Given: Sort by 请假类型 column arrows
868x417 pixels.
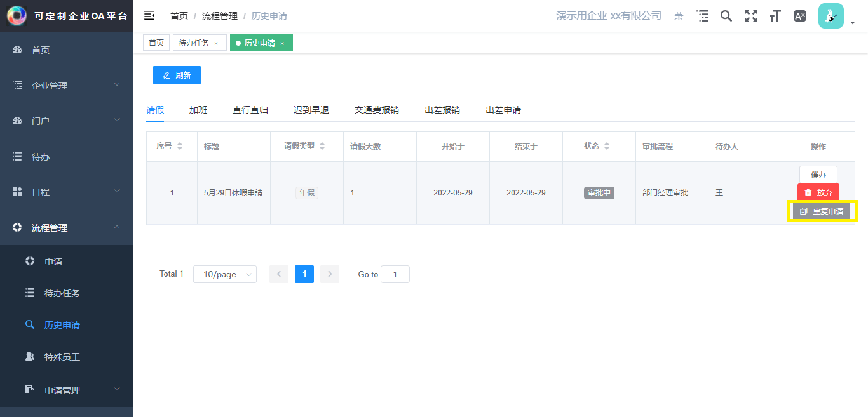Looking at the screenshot, I should (x=322, y=146).
